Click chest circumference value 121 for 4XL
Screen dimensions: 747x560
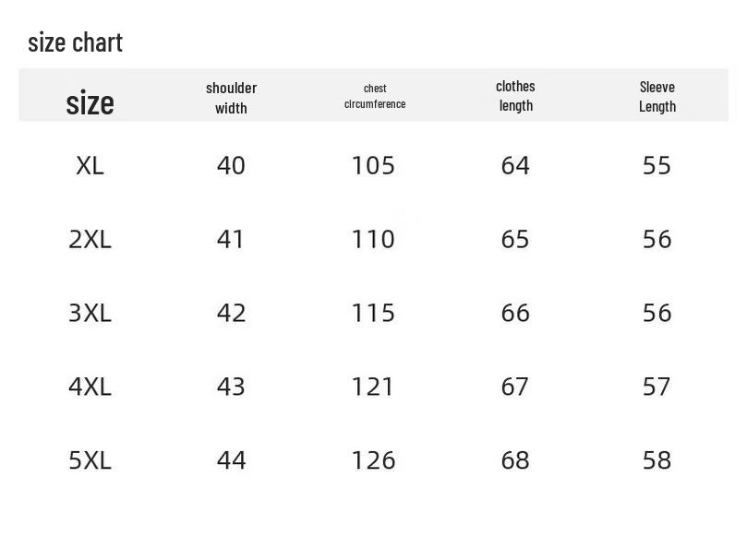tap(373, 387)
